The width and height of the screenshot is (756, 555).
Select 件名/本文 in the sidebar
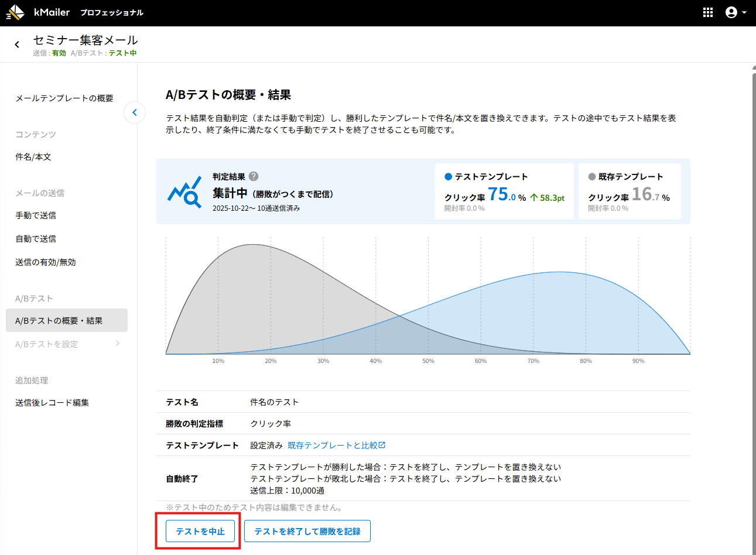(33, 157)
